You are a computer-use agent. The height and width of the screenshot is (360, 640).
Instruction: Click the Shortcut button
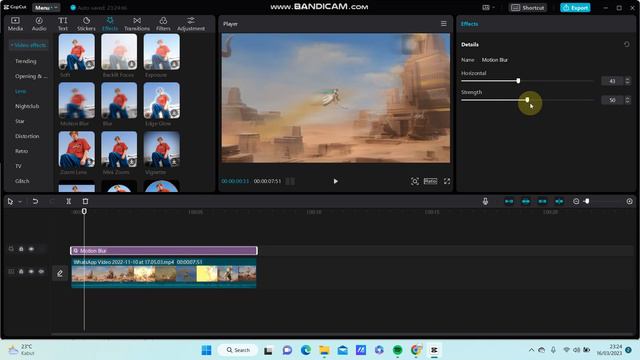[528, 7]
